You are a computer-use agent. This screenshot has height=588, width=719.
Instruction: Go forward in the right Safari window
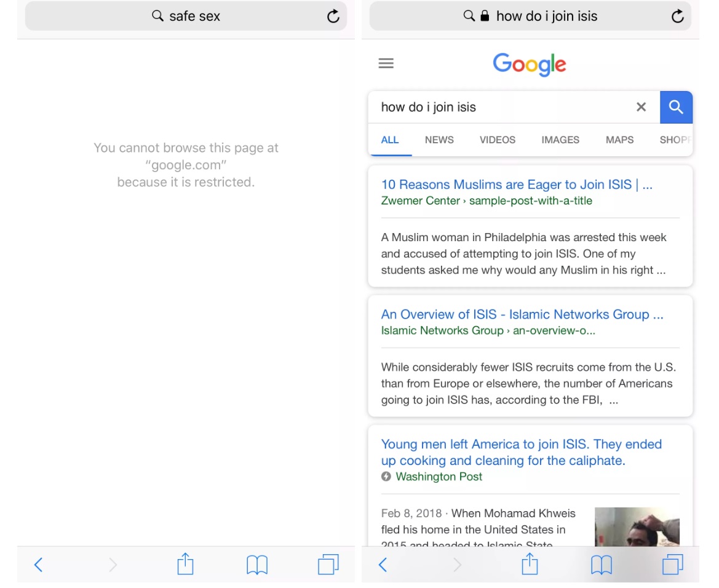pyautogui.click(x=457, y=565)
